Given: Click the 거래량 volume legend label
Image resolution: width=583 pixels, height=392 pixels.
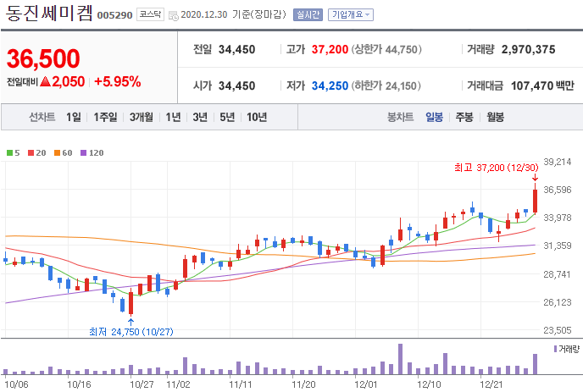Looking at the screenshot, I should [x=569, y=350].
